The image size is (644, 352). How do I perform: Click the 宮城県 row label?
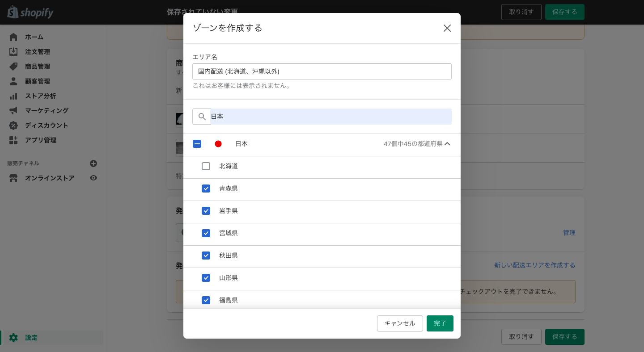[229, 233]
